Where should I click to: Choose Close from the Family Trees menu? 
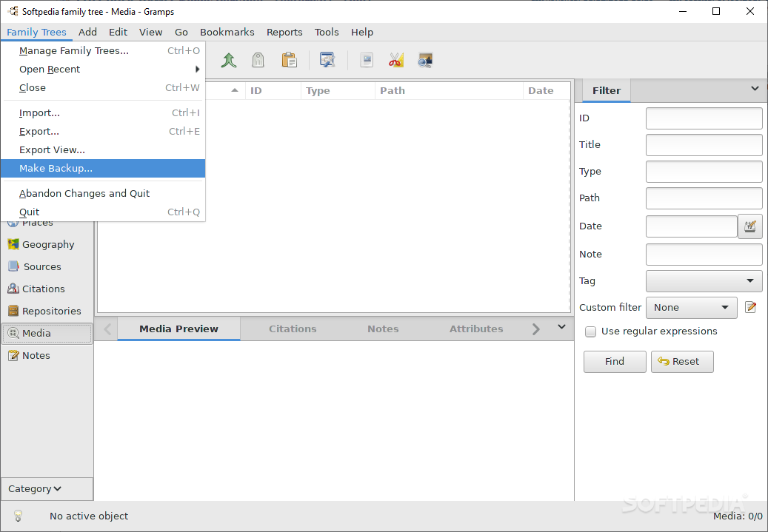point(103,87)
